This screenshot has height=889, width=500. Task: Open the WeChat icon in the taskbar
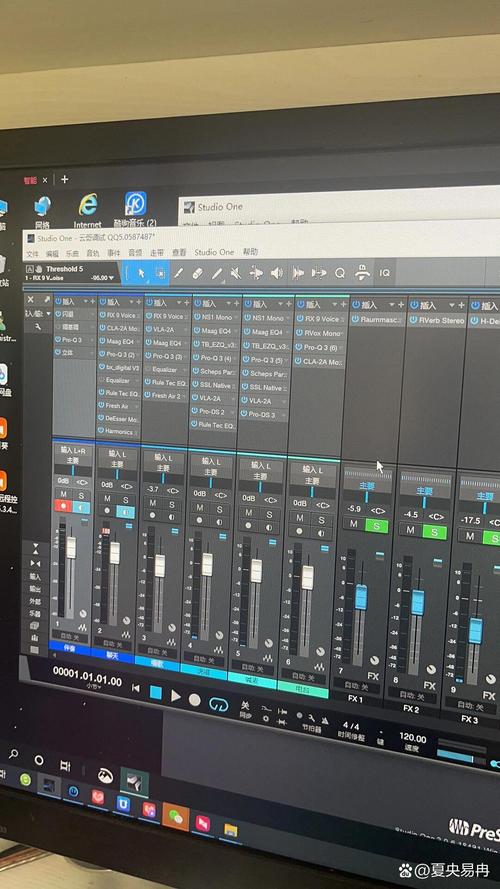176,816
